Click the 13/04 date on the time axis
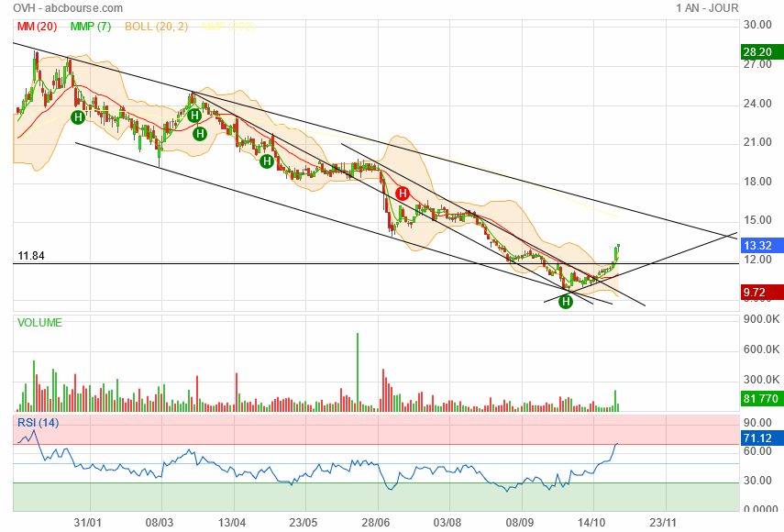Screen dimensions: 784x532 (231, 523)
